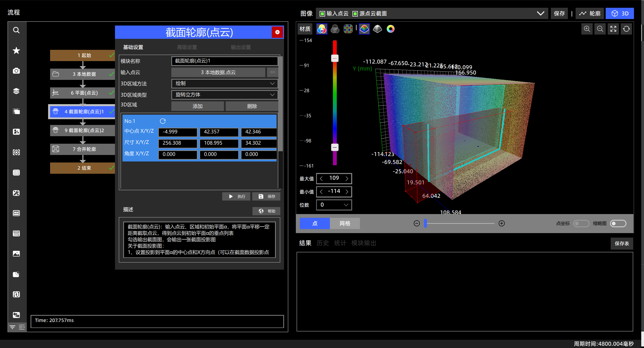Image resolution: width=644 pixels, height=348 pixels.
Task: Open the 3D区域类型 dropdown
Action: [225, 95]
